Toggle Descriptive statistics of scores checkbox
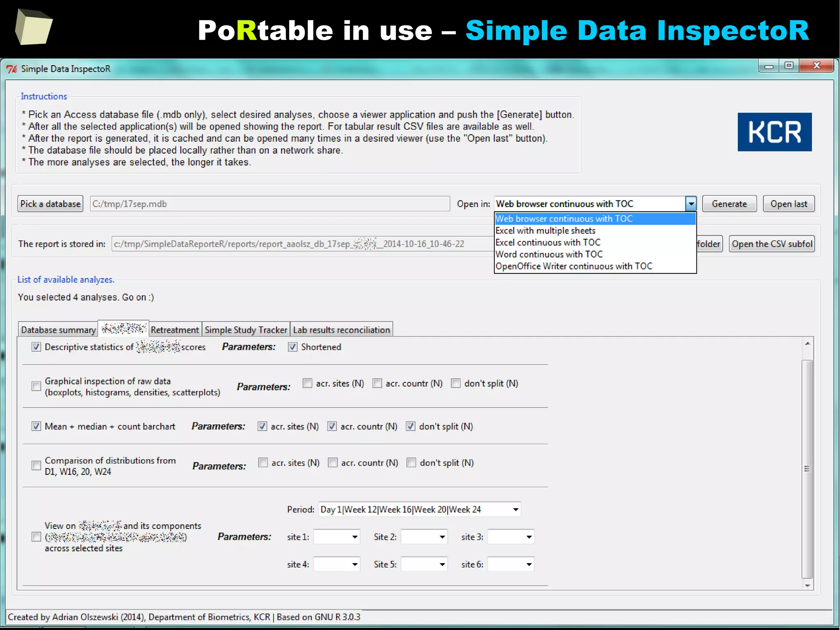 [36, 347]
